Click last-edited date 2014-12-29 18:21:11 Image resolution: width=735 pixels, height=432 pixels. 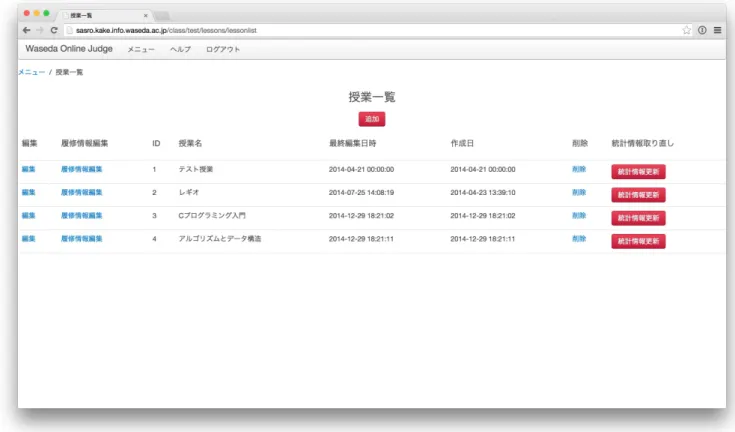coord(361,238)
